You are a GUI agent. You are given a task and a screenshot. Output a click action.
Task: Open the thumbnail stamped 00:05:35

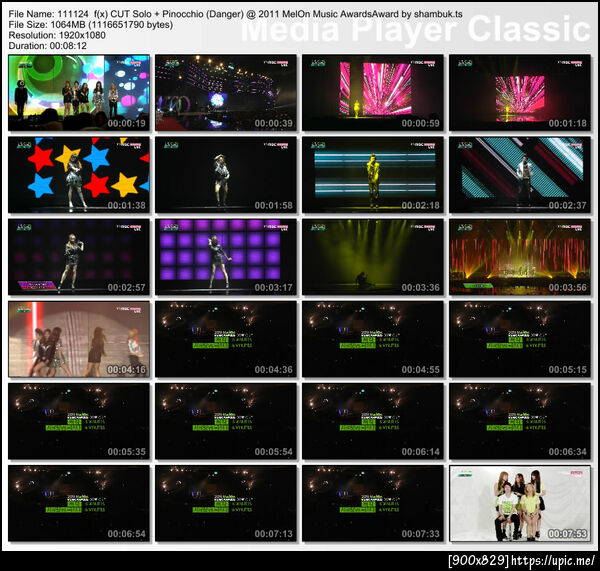[79, 421]
